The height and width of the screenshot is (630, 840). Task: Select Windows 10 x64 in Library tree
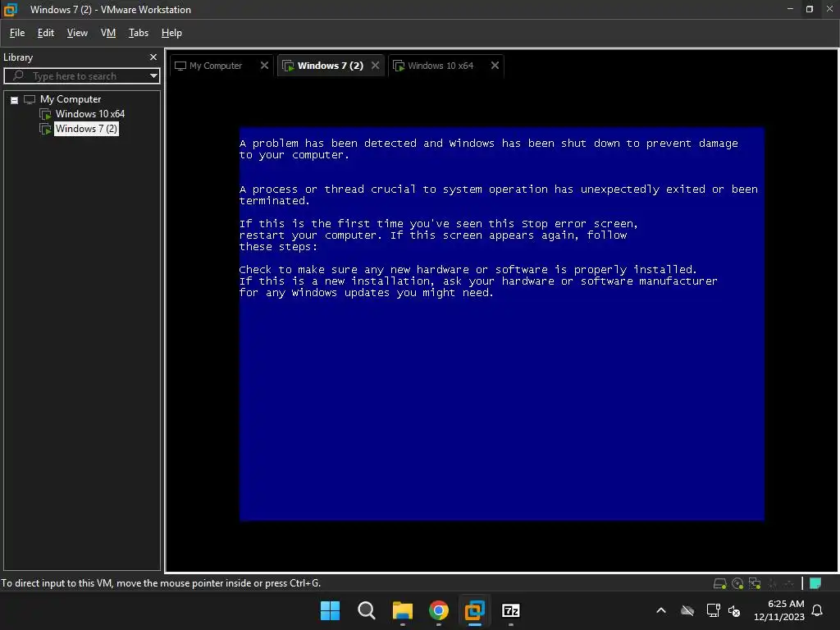pyautogui.click(x=90, y=114)
